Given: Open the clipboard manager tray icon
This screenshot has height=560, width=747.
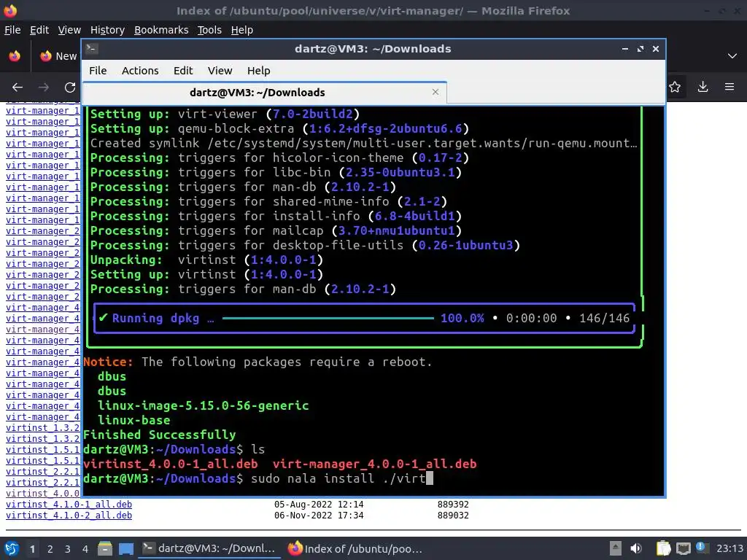Looking at the screenshot, I should (663, 548).
